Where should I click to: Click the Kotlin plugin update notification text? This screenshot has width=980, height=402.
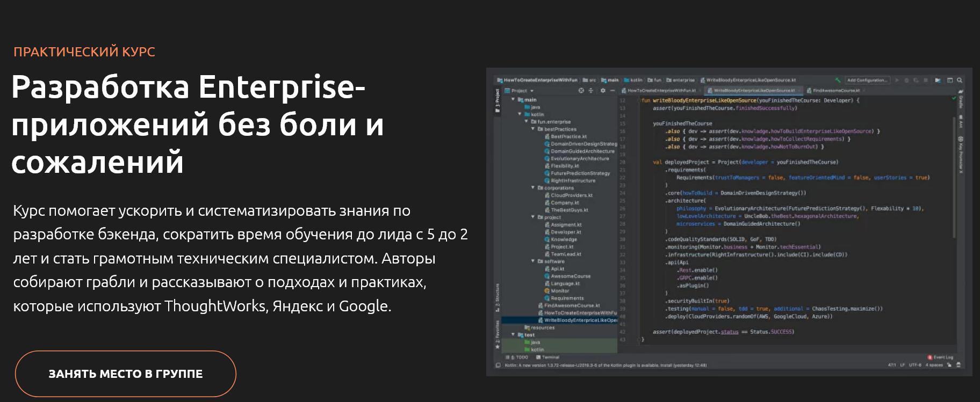pos(606,366)
